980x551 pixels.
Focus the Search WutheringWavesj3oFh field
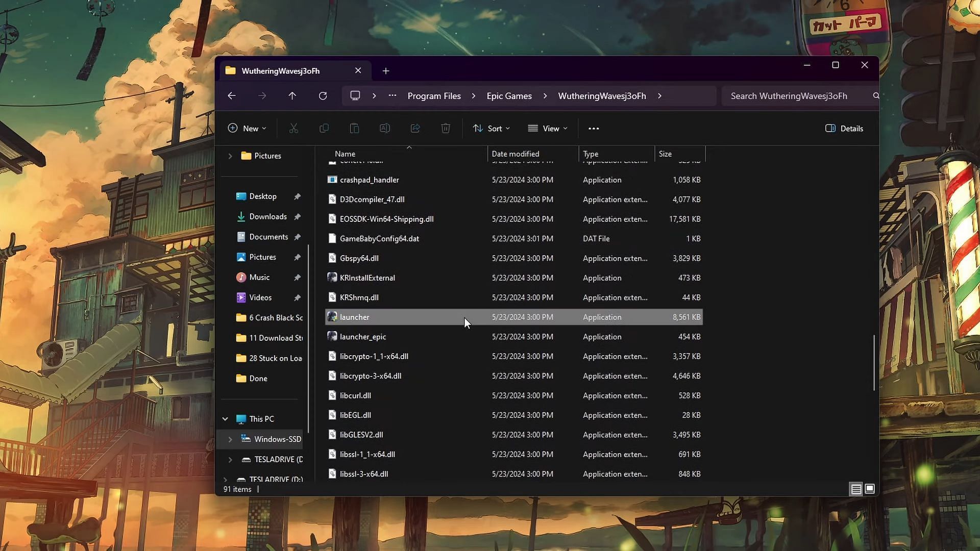pos(800,96)
